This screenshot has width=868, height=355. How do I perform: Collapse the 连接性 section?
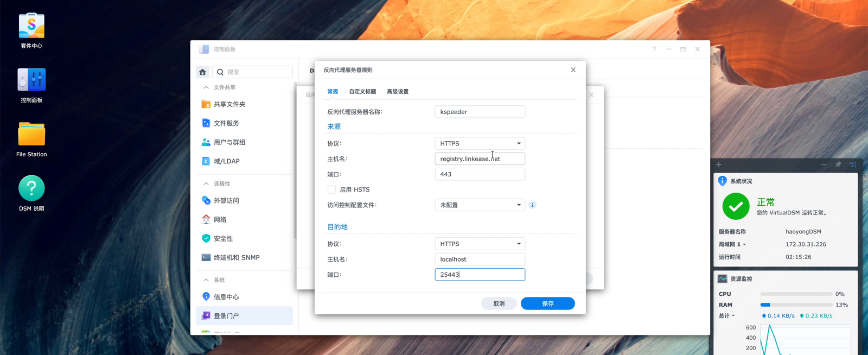206,184
